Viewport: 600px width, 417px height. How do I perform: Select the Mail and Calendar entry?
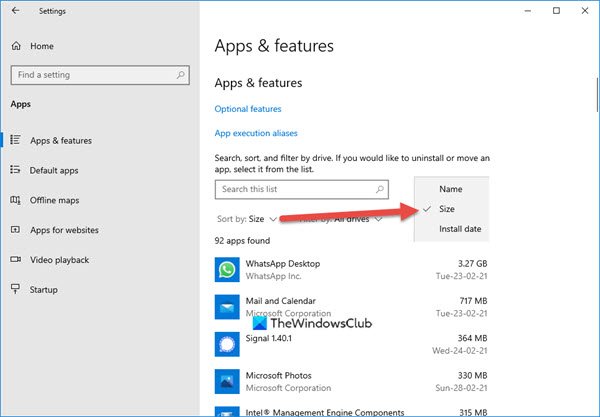click(x=351, y=307)
